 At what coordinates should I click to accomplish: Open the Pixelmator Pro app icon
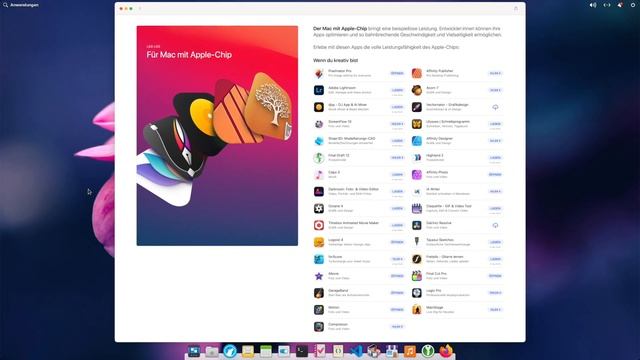319,73
